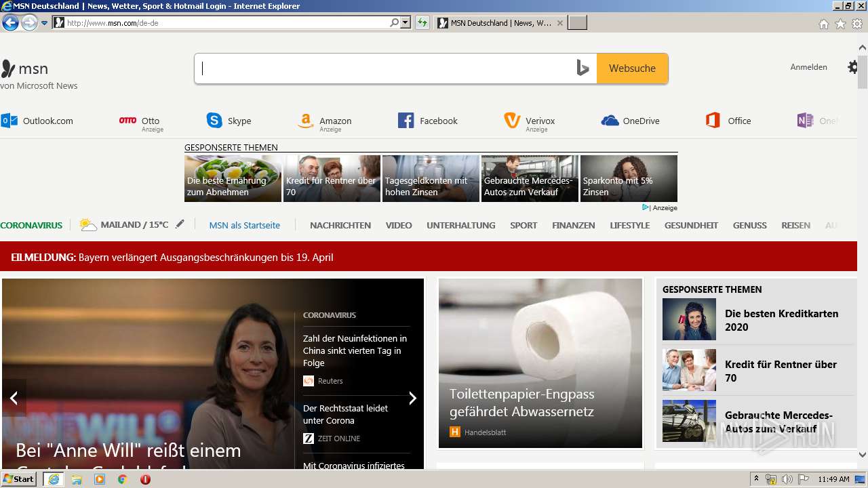This screenshot has width=868, height=488.
Task: Open the UNTERHALTUNG menu item
Action: [461, 225]
